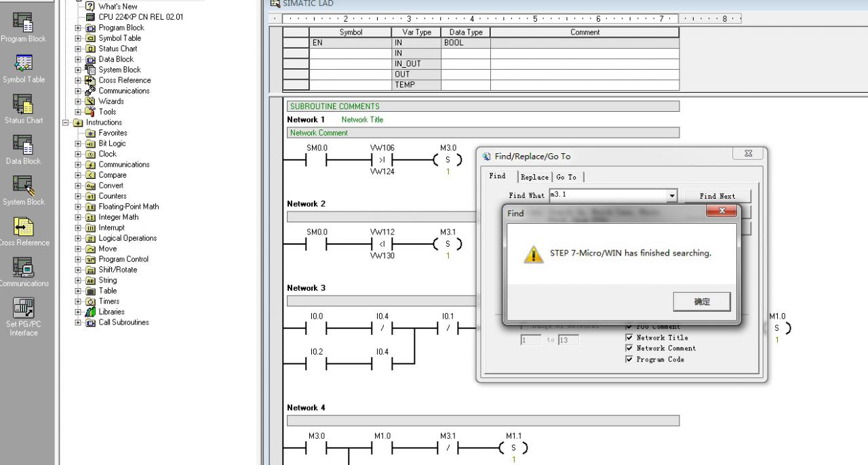
Task: Select the M1.0 contact in Network 4
Action: [x=382, y=448]
